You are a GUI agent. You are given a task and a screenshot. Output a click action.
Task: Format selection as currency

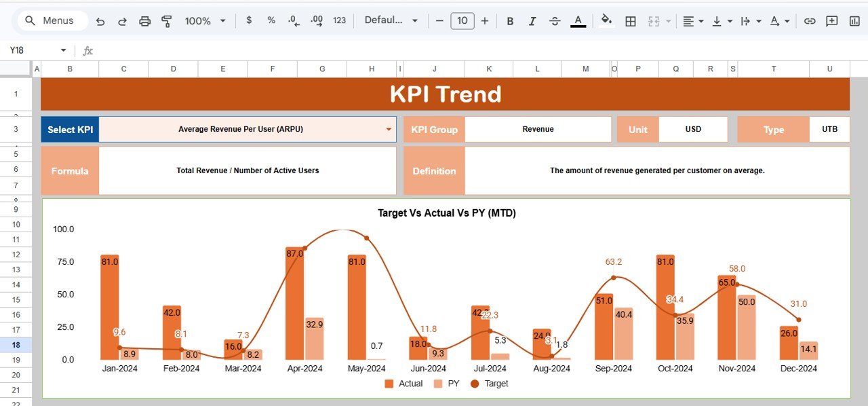248,21
